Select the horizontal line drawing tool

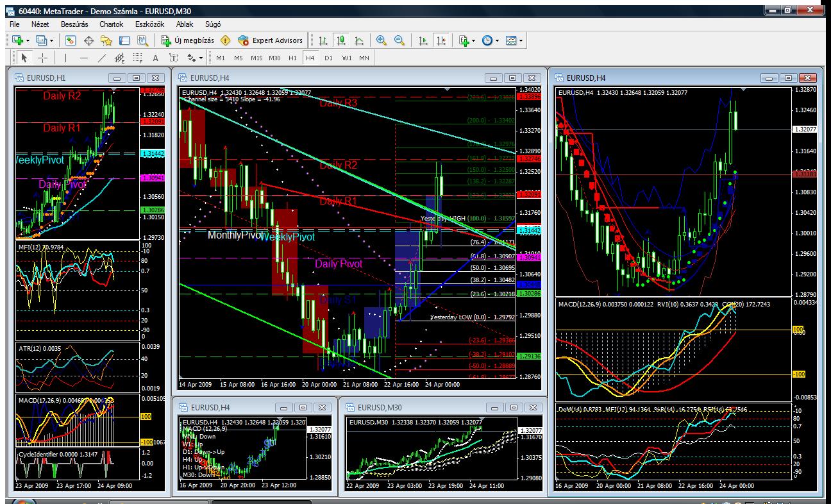point(84,58)
